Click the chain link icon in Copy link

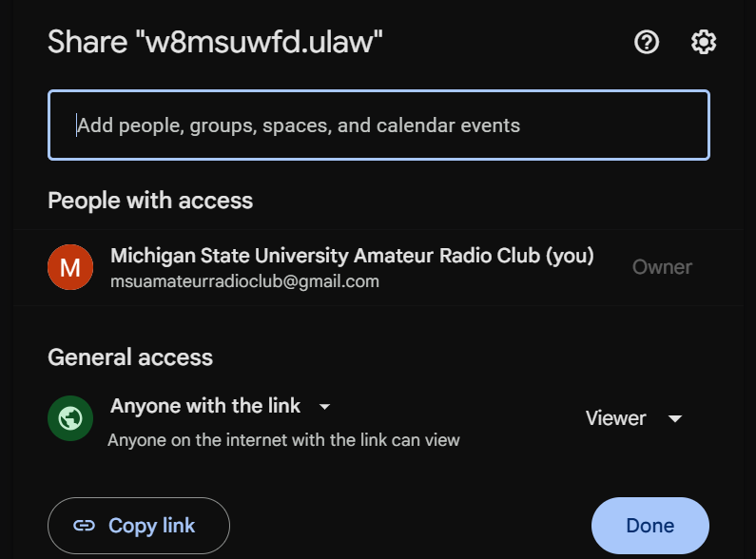tap(85, 526)
